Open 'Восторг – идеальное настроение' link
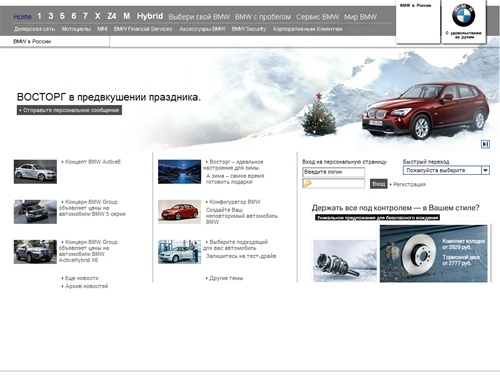 pos(233,165)
